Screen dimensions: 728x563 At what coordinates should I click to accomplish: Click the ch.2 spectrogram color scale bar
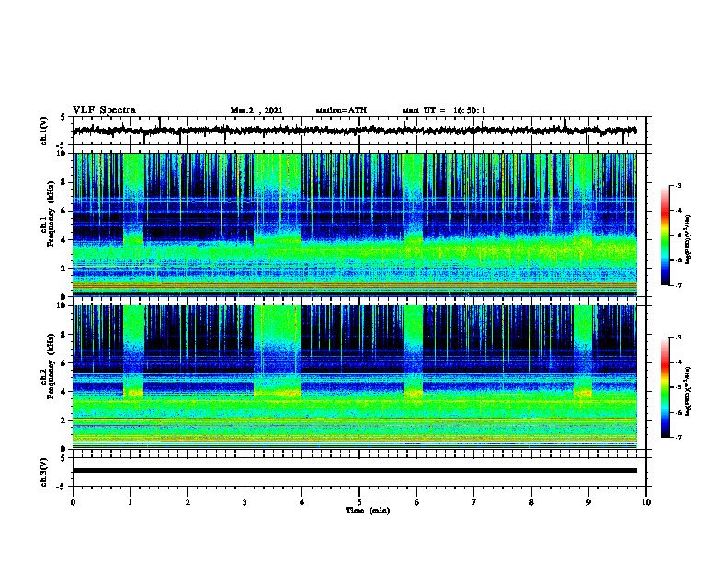pos(665,387)
